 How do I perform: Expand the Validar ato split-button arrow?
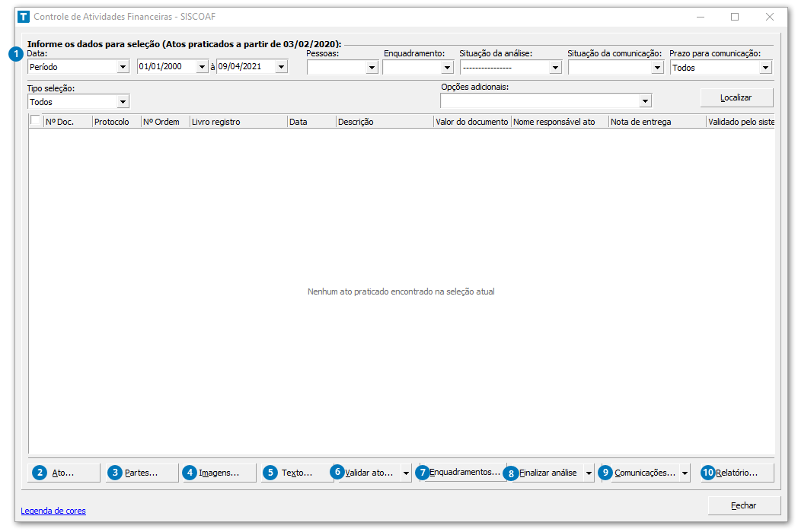[406, 473]
